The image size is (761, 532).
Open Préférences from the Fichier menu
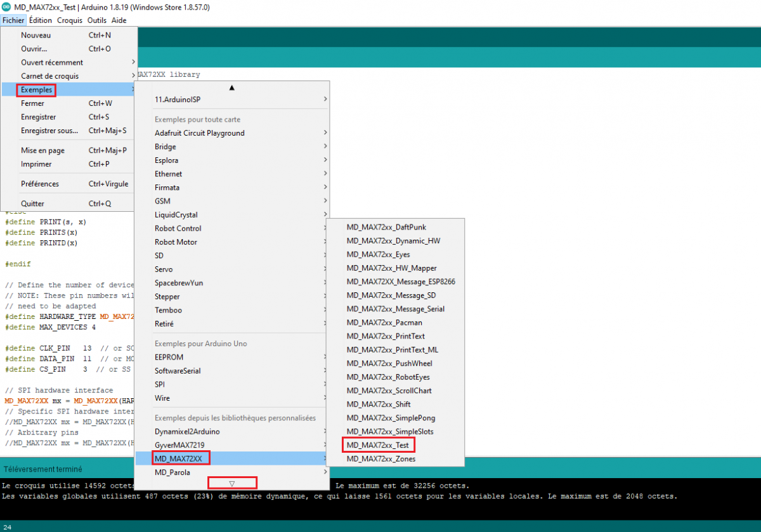tap(68, 184)
